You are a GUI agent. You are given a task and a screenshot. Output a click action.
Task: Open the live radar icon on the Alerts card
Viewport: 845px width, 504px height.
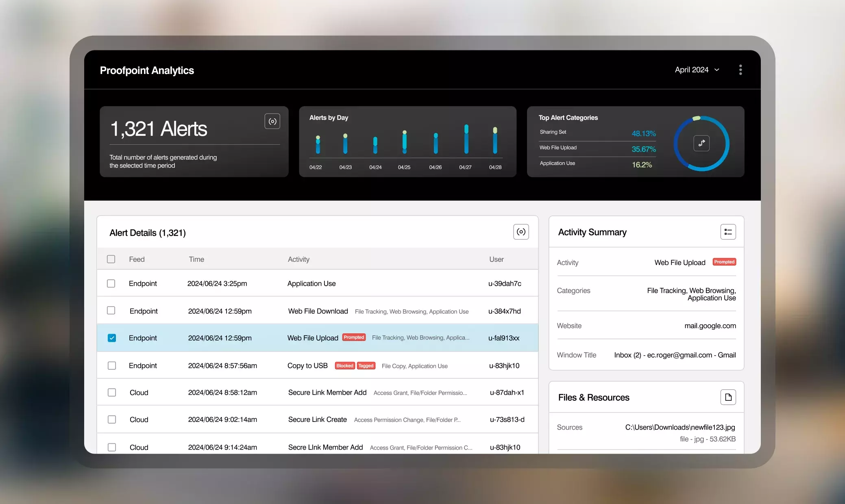[272, 121]
